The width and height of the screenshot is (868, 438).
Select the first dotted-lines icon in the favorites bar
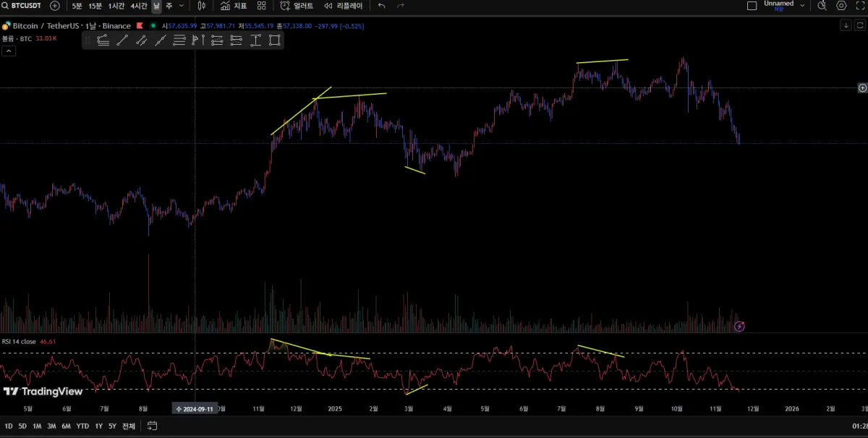pos(217,40)
